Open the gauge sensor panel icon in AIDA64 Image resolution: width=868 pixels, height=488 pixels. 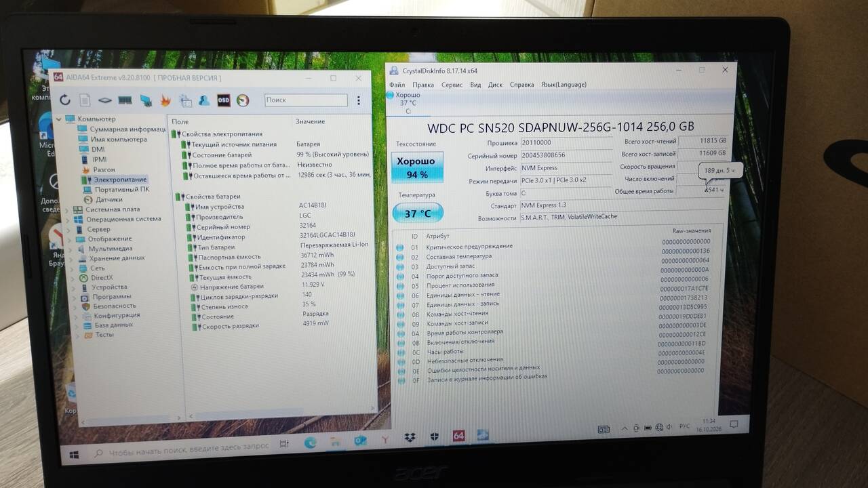pos(243,100)
